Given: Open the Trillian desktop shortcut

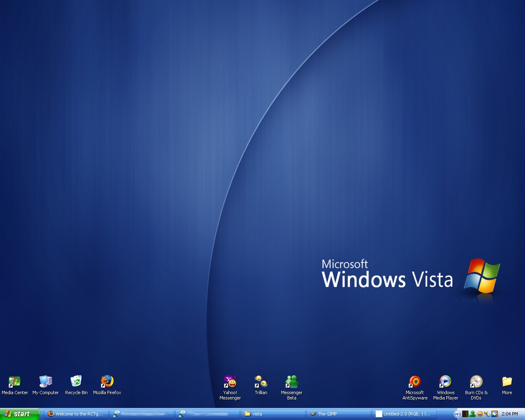Looking at the screenshot, I should click(261, 382).
